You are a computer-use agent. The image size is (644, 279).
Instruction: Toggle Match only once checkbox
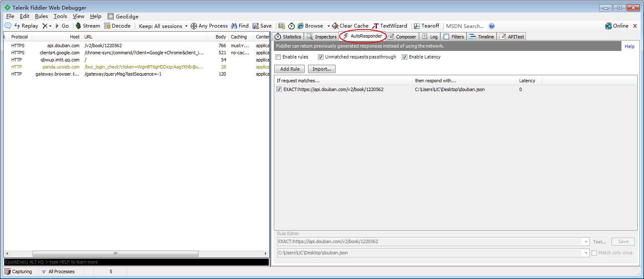click(x=594, y=253)
